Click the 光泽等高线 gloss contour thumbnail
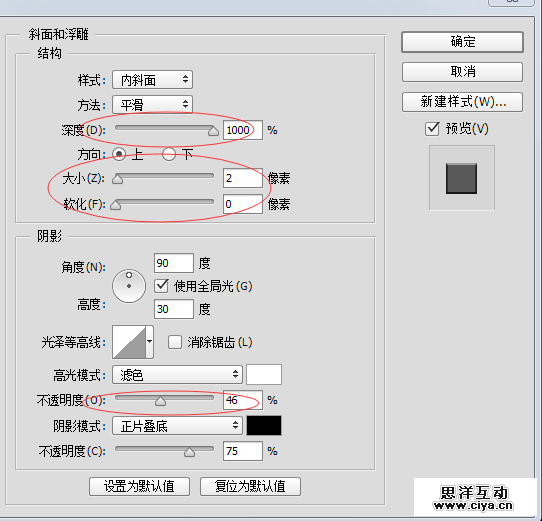Image resolution: width=542 pixels, height=521 pixels. (x=129, y=342)
